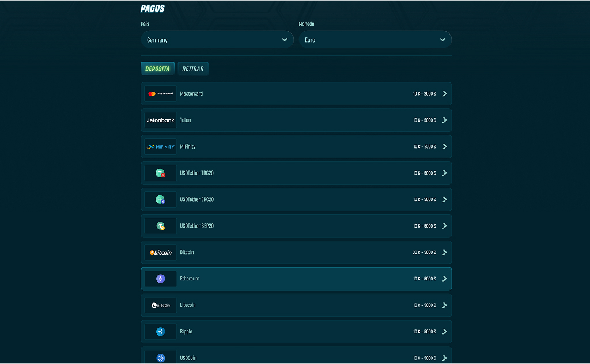
Task: Expand the Jeton row chevron arrow
Action: (444, 120)
